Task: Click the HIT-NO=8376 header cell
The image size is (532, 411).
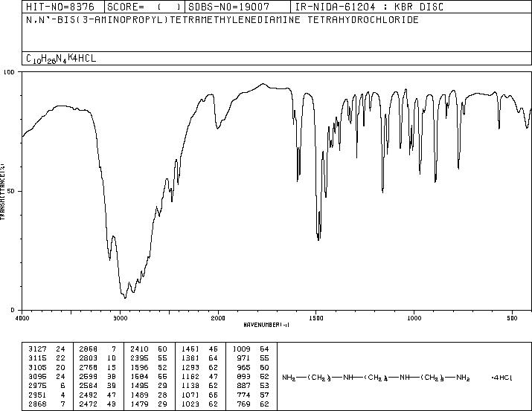Action: point(60,7)
